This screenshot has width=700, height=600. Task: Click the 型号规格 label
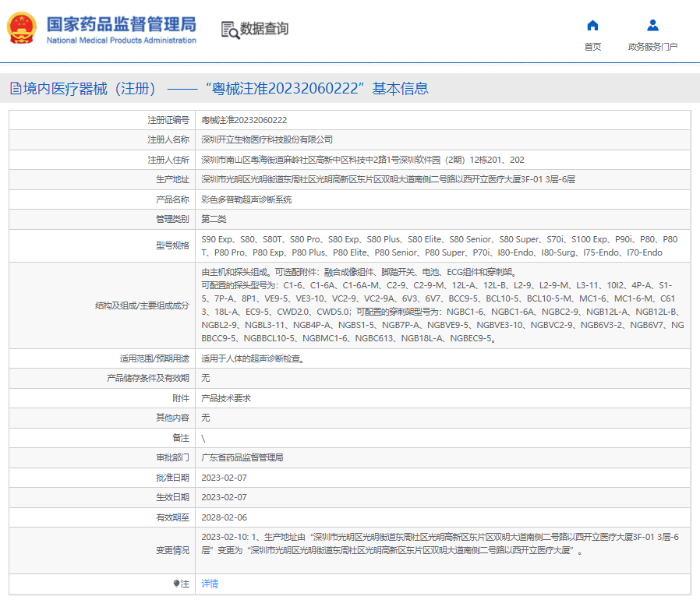point(172,245)
